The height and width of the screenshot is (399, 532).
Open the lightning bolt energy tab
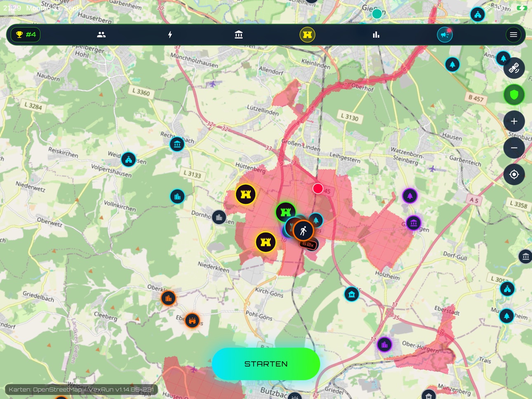coord(170,35)
